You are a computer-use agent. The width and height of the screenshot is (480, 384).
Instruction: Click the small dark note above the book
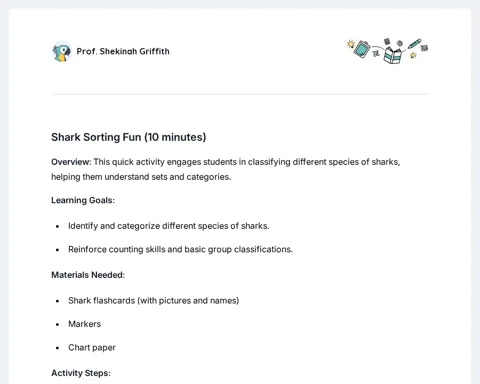[387, 41]
